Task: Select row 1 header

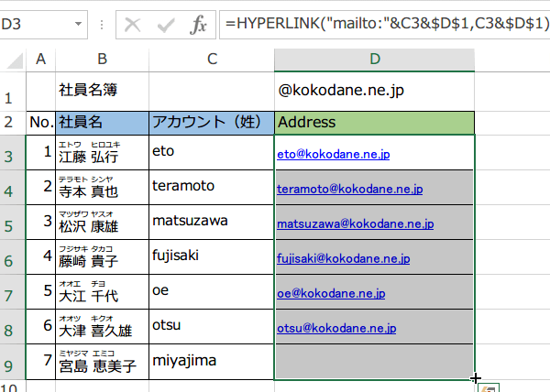Action: pyautogui.click(x=13, y=92)
